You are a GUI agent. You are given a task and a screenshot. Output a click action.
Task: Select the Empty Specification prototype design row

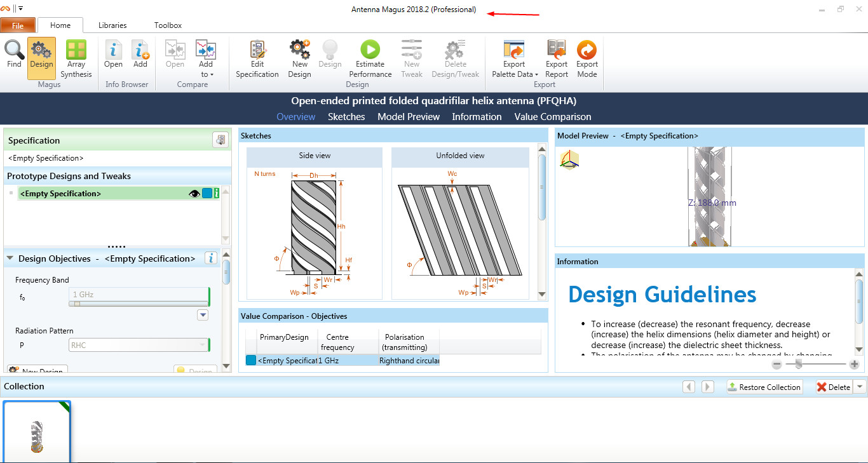[119, 194]
